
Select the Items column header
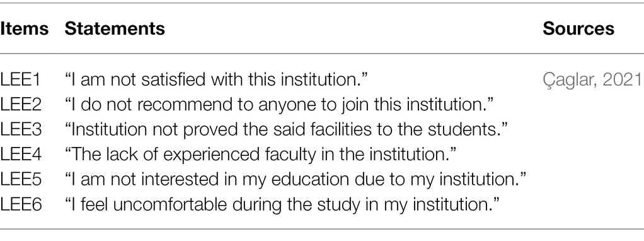[x=24, y=28]
